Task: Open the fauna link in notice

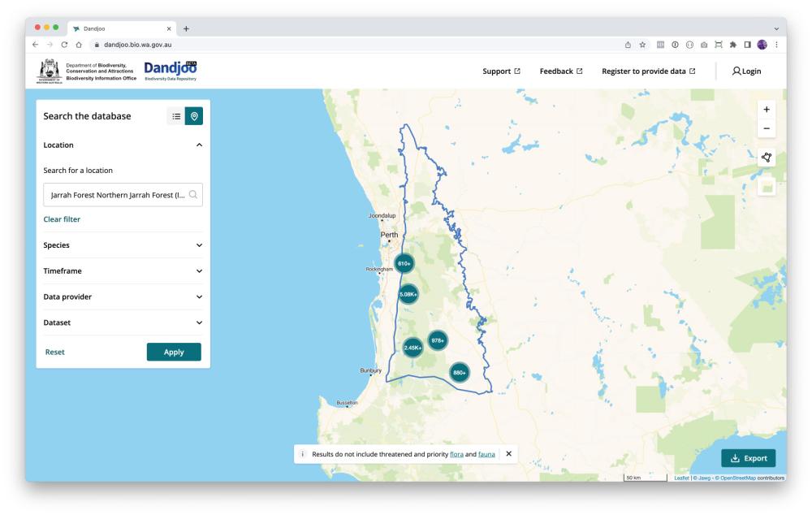Action: (486, 454)
